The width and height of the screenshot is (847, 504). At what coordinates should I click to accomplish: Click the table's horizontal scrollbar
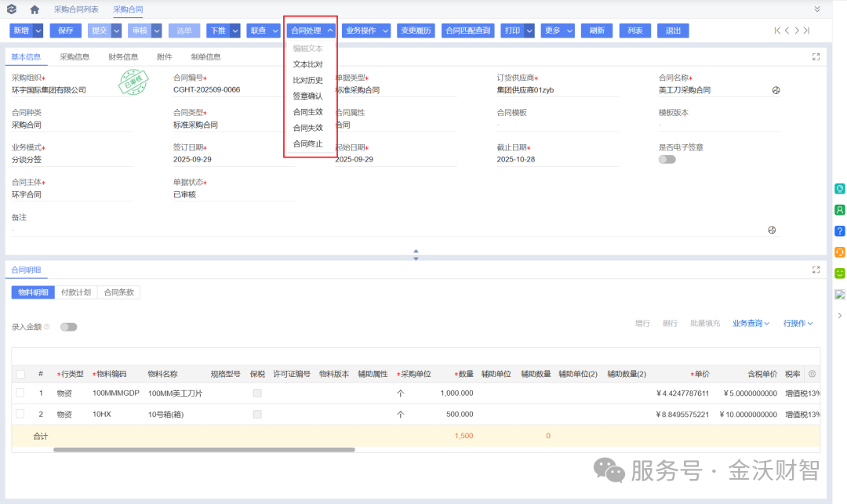click(x=204, y=449)
